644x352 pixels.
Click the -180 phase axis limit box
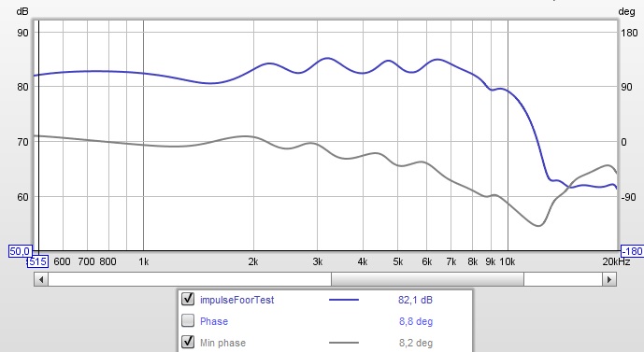[632, 250]
